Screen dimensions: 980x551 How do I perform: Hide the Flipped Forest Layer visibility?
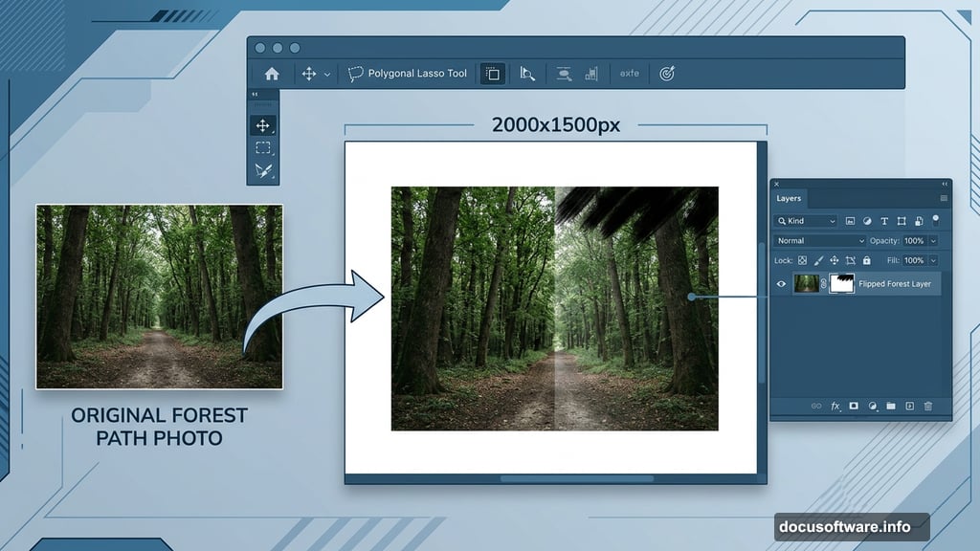tap(782, 283)
